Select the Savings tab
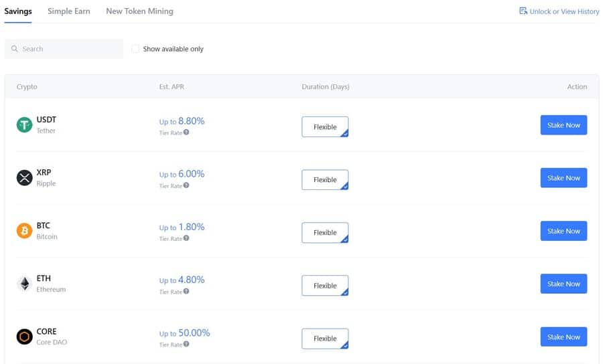Image resolution: width=603 pixels, height=364 pixels. pos(18,11)
